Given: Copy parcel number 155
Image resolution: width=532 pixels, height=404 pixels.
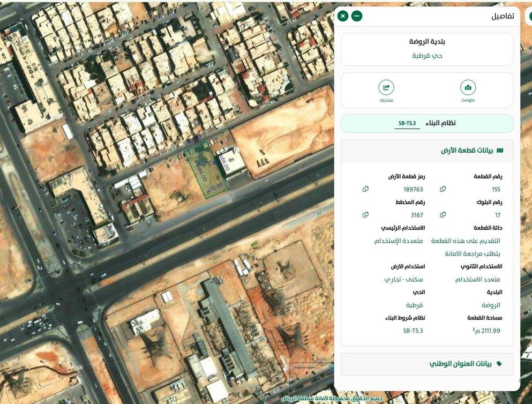Looking at the screenshot, I should [443, 189].
